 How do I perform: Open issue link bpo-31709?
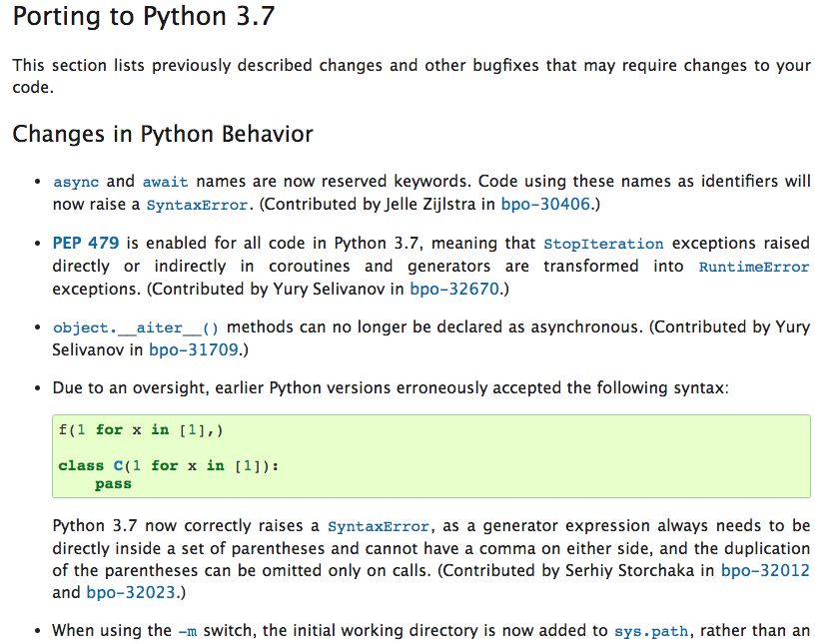[194, 349]
